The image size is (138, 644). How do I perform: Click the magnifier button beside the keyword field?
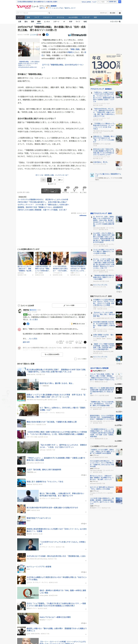49,13
